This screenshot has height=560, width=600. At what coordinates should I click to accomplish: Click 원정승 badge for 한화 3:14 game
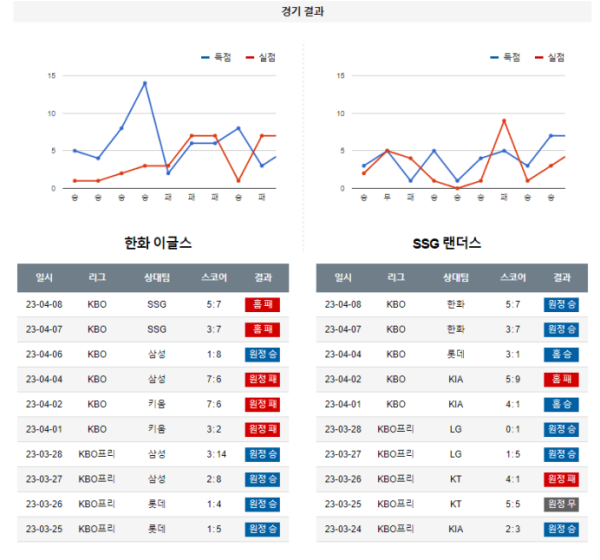click(262, 454)
